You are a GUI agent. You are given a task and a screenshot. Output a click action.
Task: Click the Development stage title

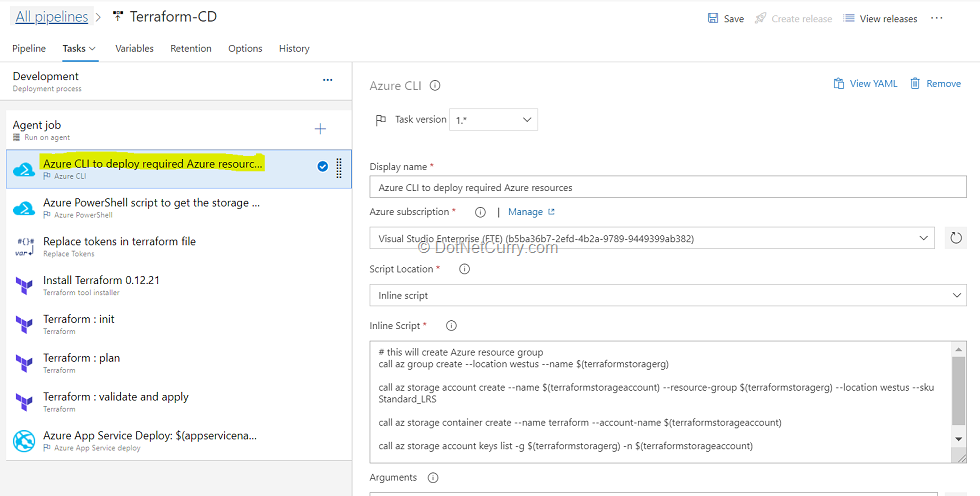(x=46, y=76)
